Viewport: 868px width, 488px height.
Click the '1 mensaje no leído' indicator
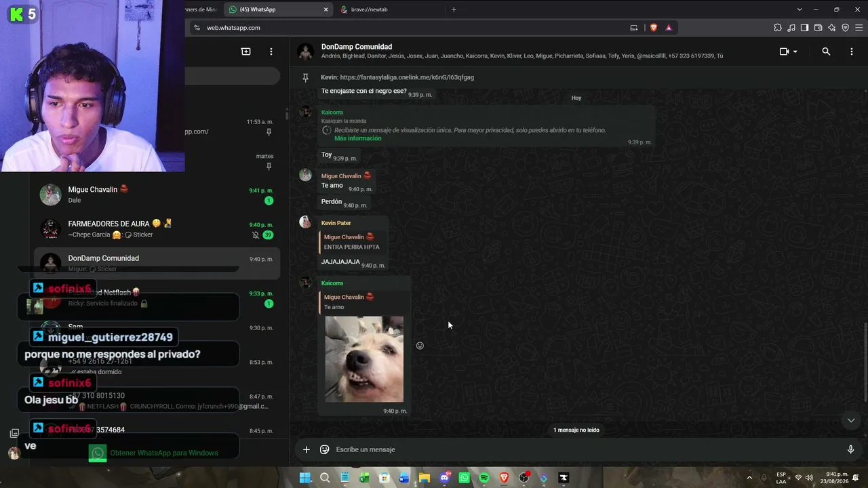(576, 430)
